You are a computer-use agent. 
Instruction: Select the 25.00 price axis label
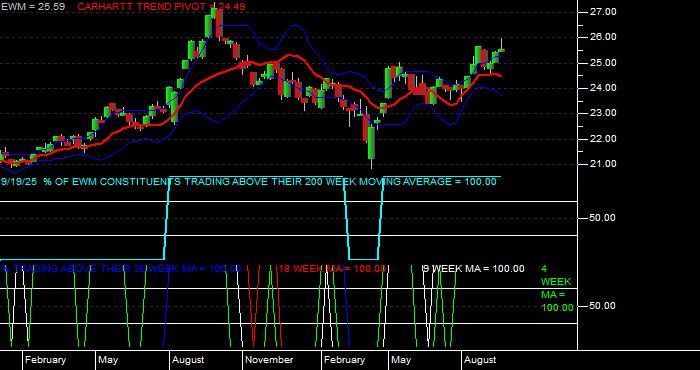pos(604,62)
